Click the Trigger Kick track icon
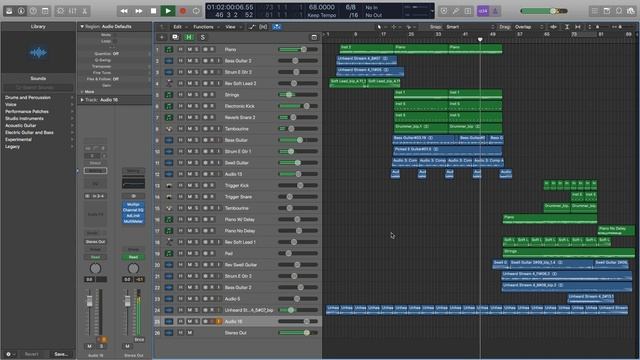The image size is (640, 360). [x=169, y=185]
